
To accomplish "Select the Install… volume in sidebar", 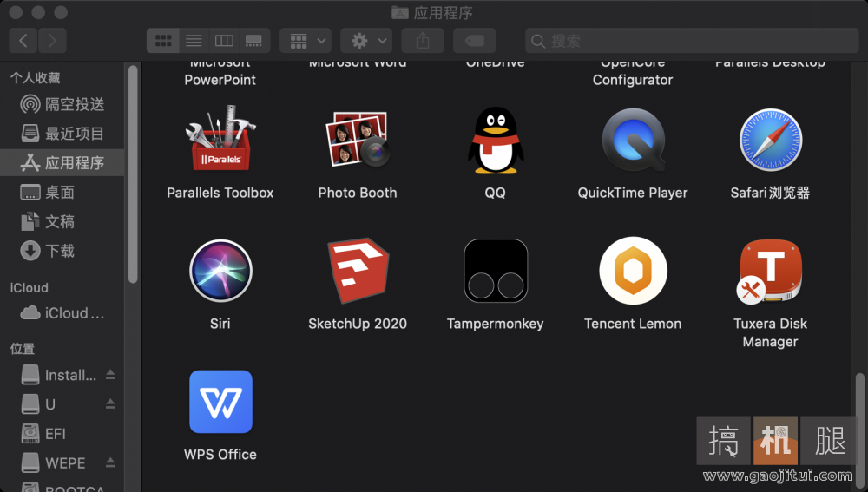I will (x=59, y=375).
